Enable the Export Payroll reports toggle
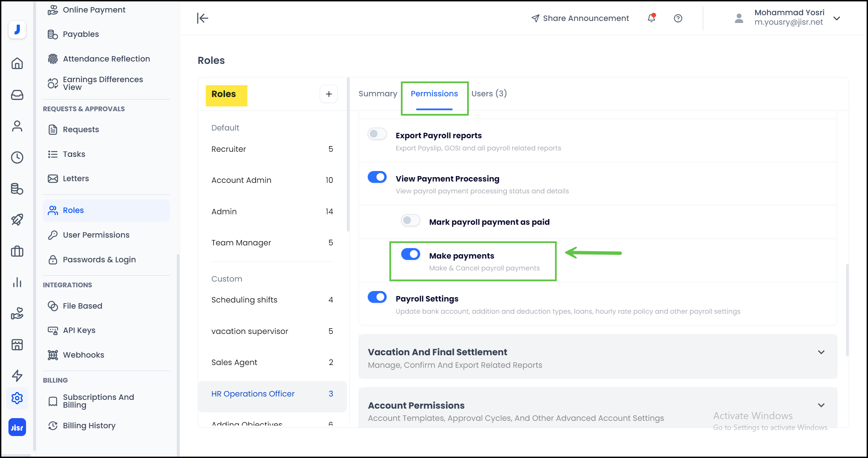Screen dimensions: 868x458 pos(377,134)
